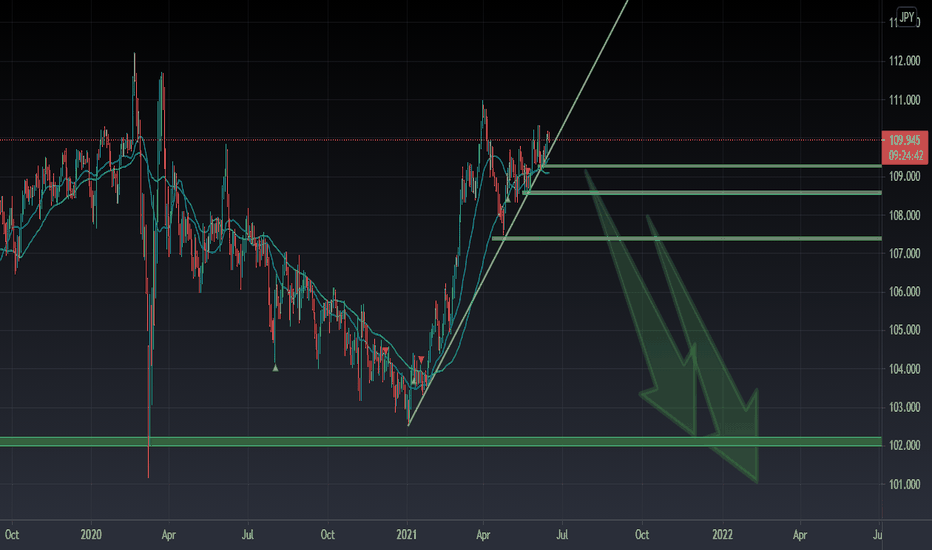Select the horizontal line just below 109.000
932x550 pixels.
(702, 193)
